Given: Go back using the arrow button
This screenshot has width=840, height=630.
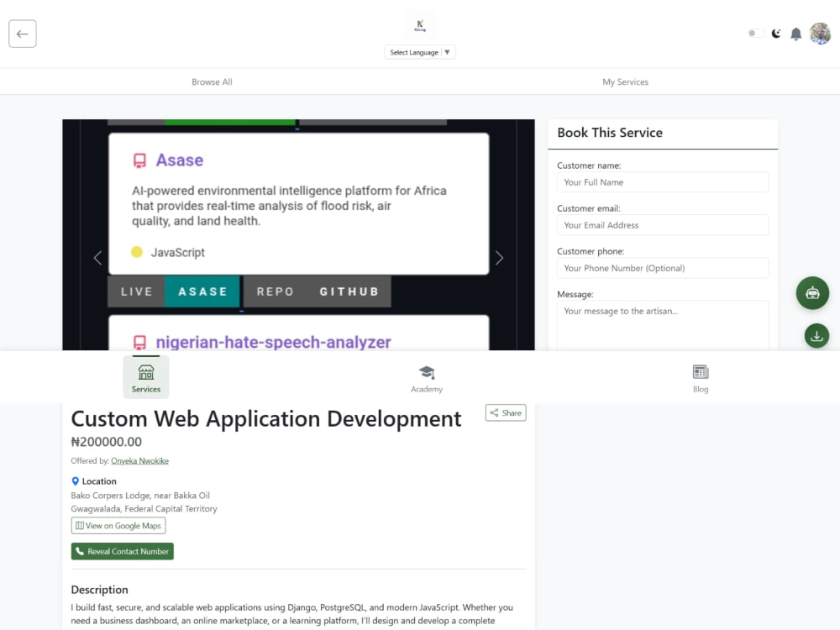Looking at the screenshot, I should [23, 34].
